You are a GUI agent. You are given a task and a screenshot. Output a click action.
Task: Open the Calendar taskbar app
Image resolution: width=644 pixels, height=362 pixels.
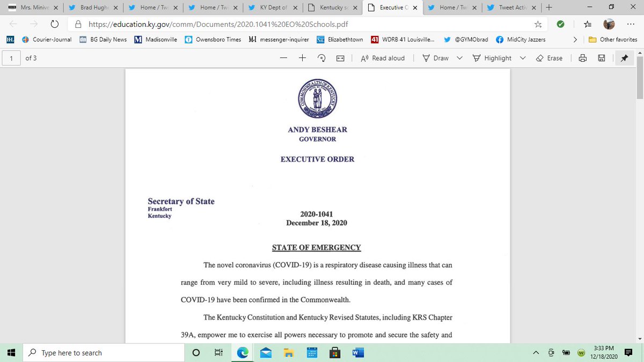(x=312, y=352)
